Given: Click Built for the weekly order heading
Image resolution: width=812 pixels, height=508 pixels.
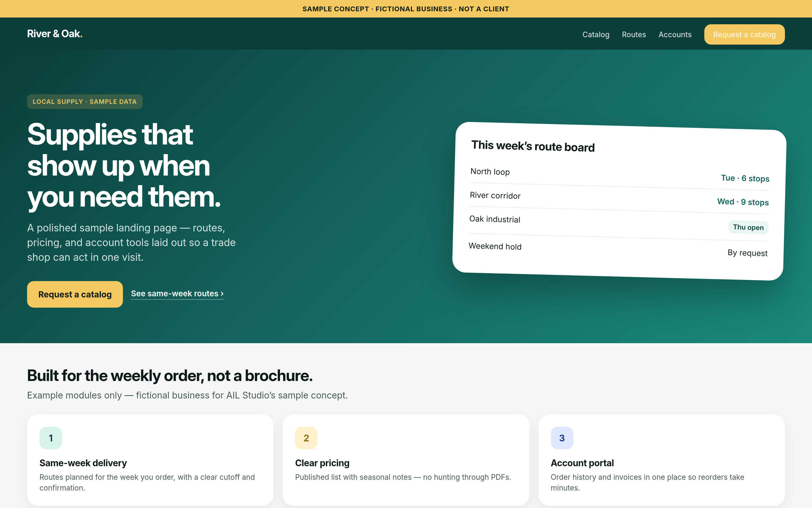Looking at the screenshot, I should click(170, 376).
